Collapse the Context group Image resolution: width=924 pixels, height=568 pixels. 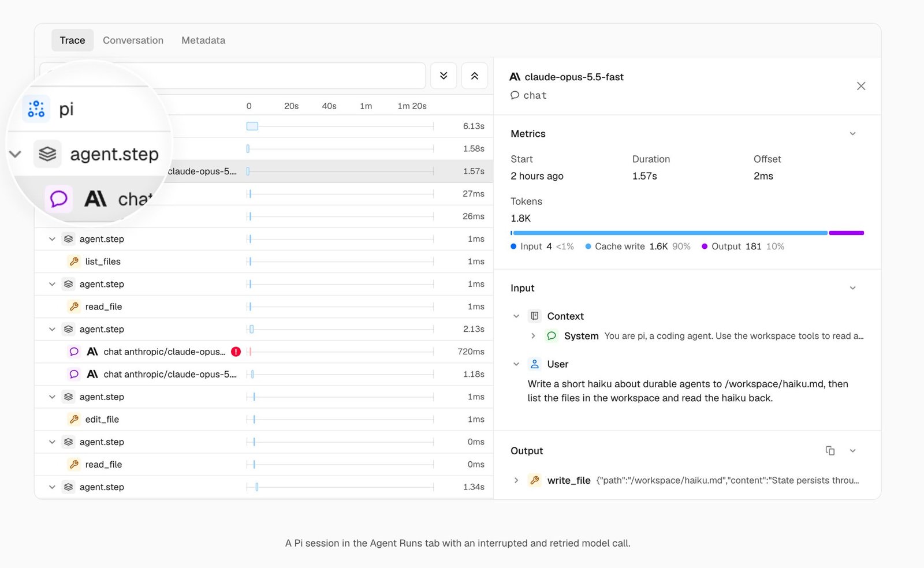click(x=516, y=316)
